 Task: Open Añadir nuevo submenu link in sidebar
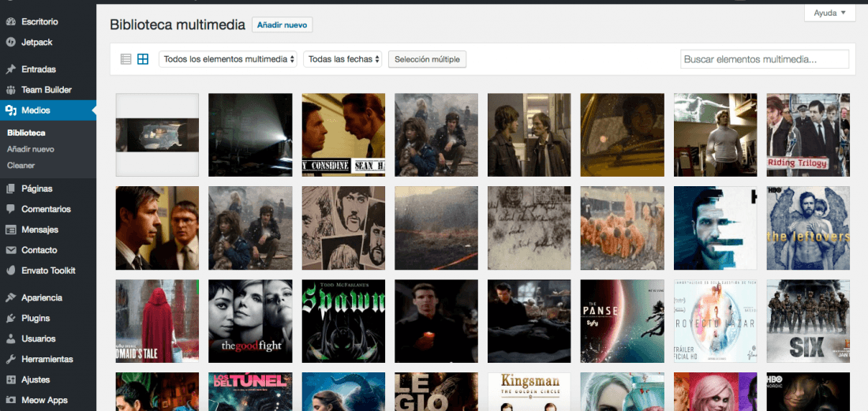[x=31, y=149]
